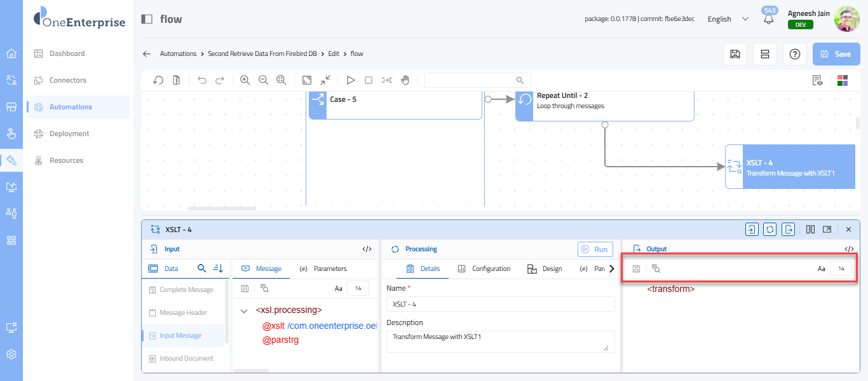This screenshot has height=381, width=868.
Task: Open the color palette swatch icon
Action: pyautogui.click(x=843, y=80)
